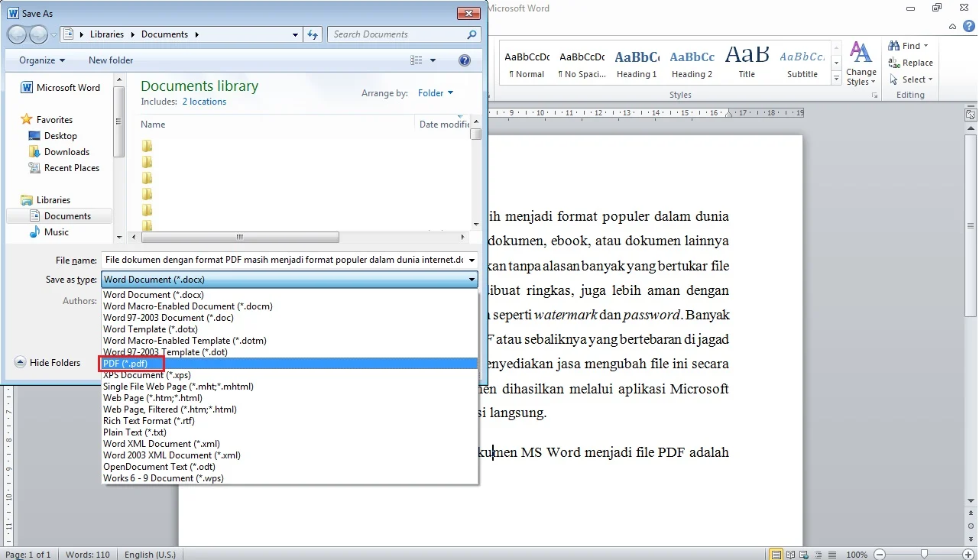Select Libraries in the navigation pane
The image size is (979, 560).
(x=46, y=200)
